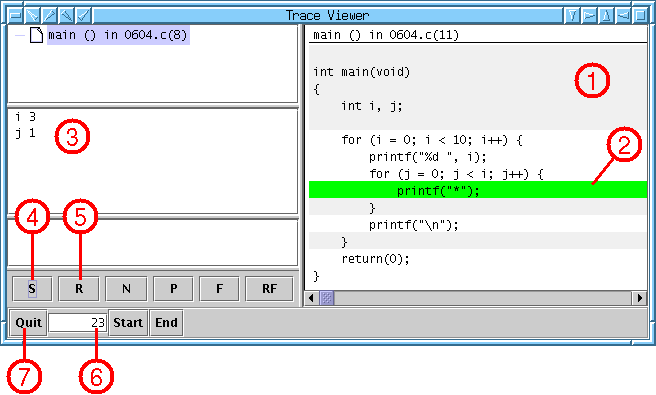Click the F button

click(x=219, y=288)
